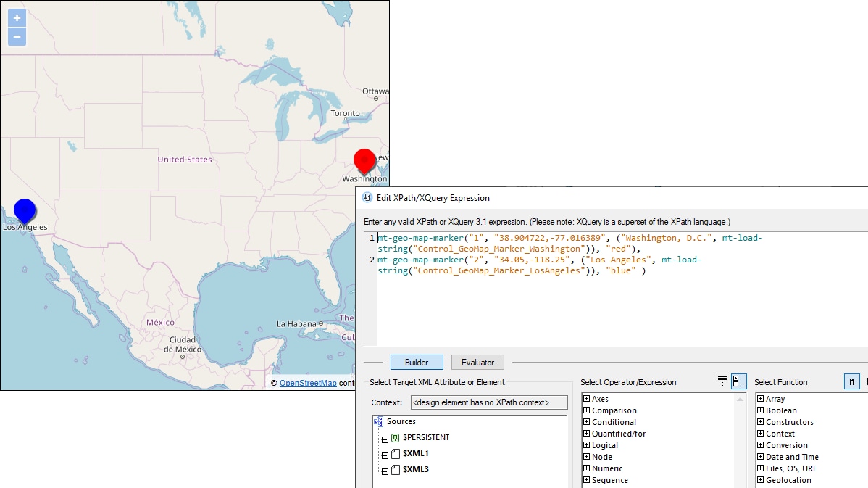Open the OpenStreetMap attribution link

pyautogui.click(x=308, y=384)
